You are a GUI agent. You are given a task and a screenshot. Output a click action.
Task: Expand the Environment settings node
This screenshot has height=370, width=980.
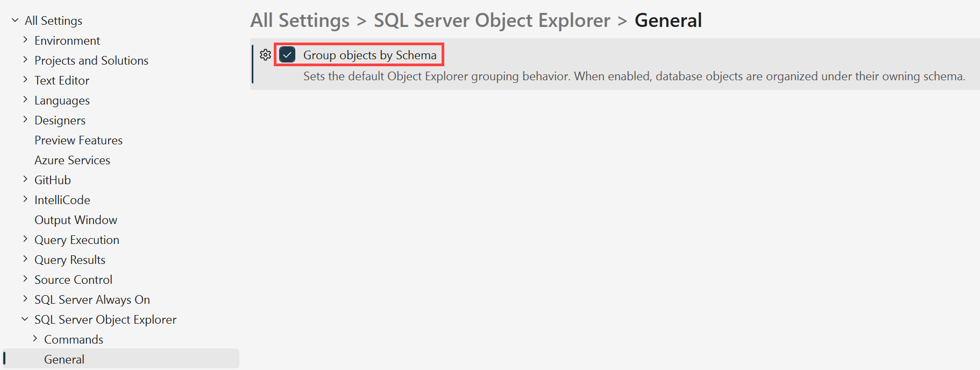(x=25, y=40)
